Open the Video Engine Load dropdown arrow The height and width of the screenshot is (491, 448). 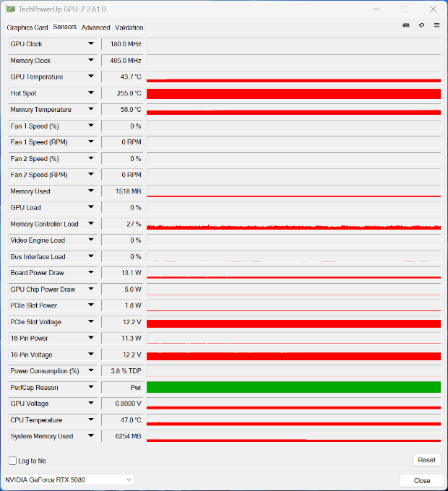click(x=91, y=240)
